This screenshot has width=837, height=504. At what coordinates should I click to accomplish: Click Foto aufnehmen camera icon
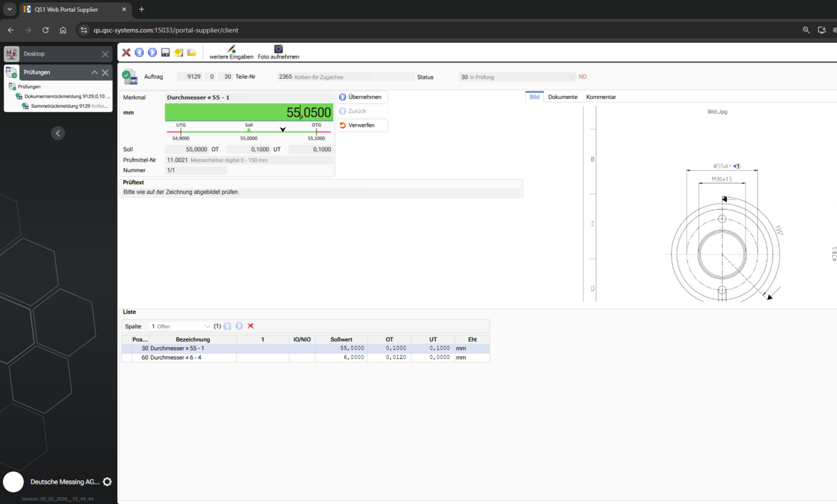pos(278,52)
